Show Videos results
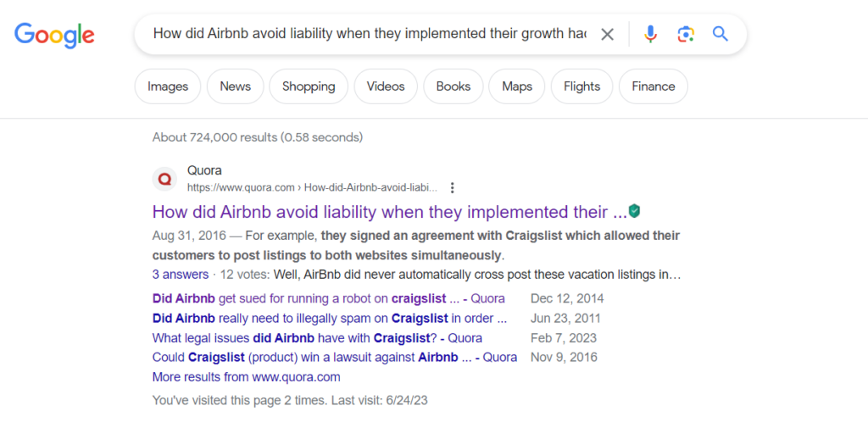The width and height of the screenshot is (868, 428). coord(386,86)
